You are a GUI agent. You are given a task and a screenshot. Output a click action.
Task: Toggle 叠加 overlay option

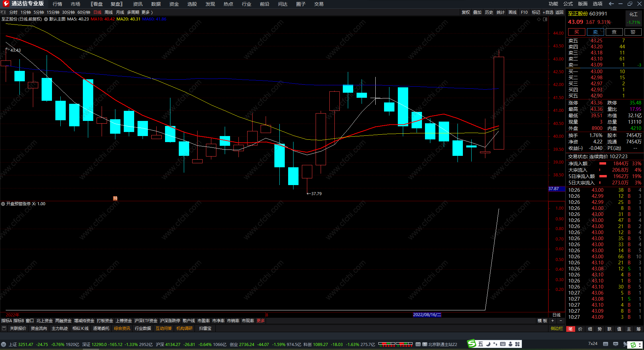[477, 12]
